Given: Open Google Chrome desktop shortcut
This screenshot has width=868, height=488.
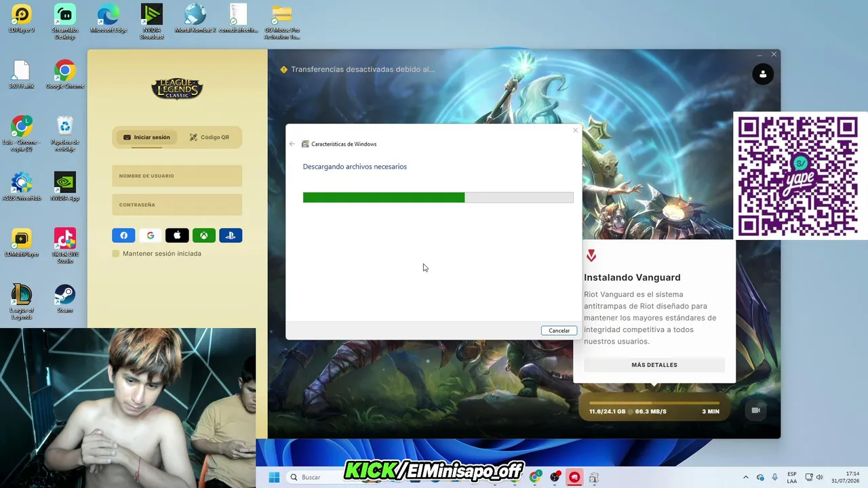Looking at the screenshot, I should click(x=65, y=75).
